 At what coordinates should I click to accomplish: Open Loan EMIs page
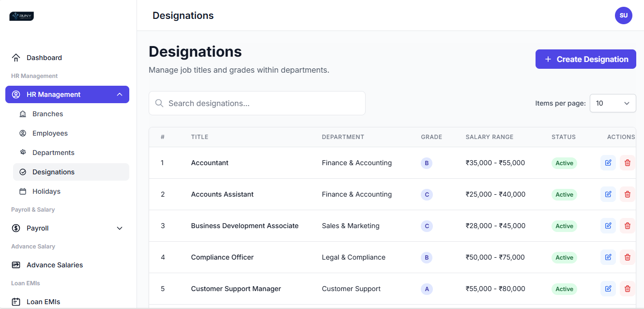coord(67,302)
